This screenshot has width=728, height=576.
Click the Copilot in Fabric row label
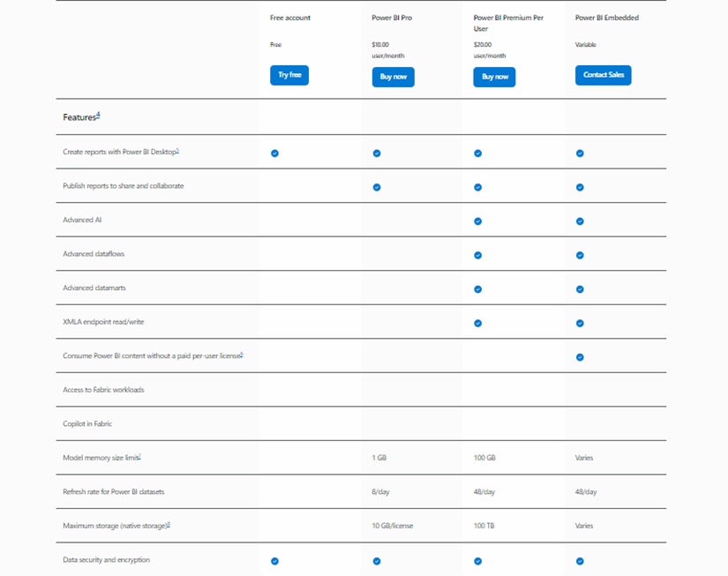(87, 423)
